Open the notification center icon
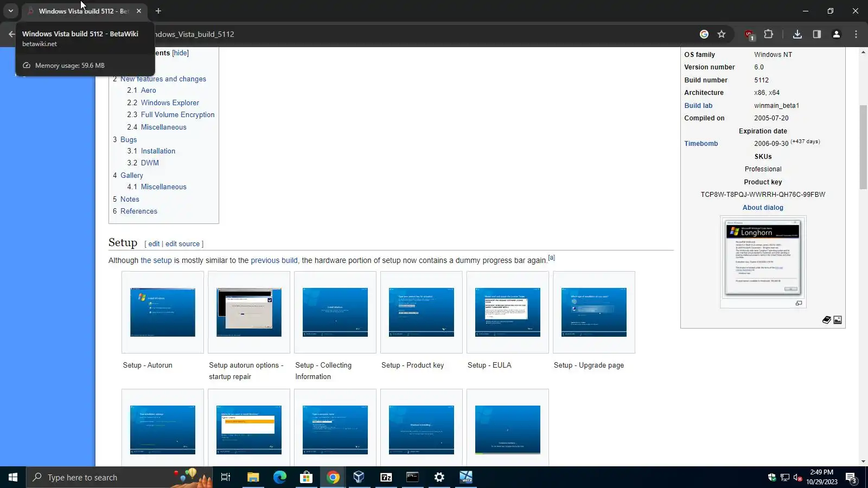Screen dimensions: 868x488 pos(851,478)
